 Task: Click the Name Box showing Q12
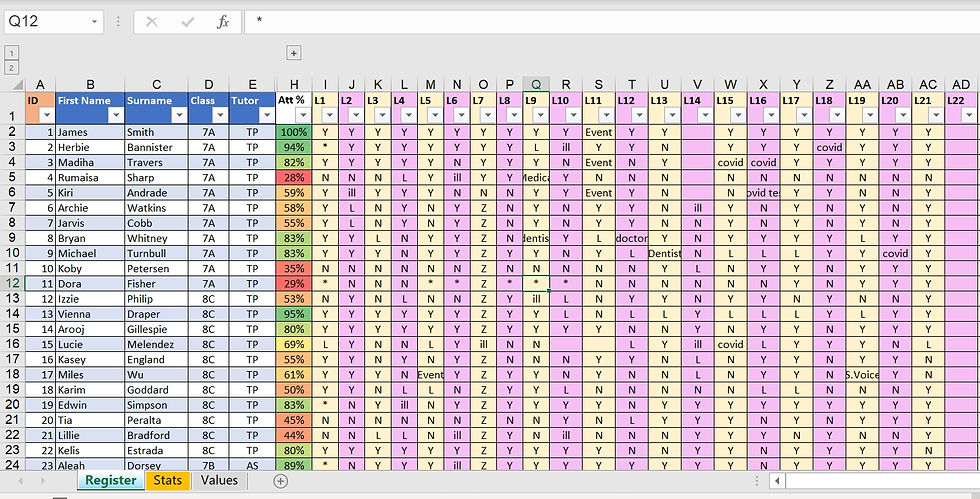(46, 22)
